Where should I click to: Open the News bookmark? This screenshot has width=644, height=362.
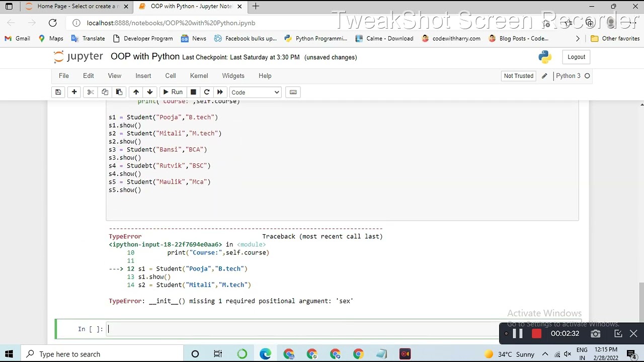pos(194,38)
